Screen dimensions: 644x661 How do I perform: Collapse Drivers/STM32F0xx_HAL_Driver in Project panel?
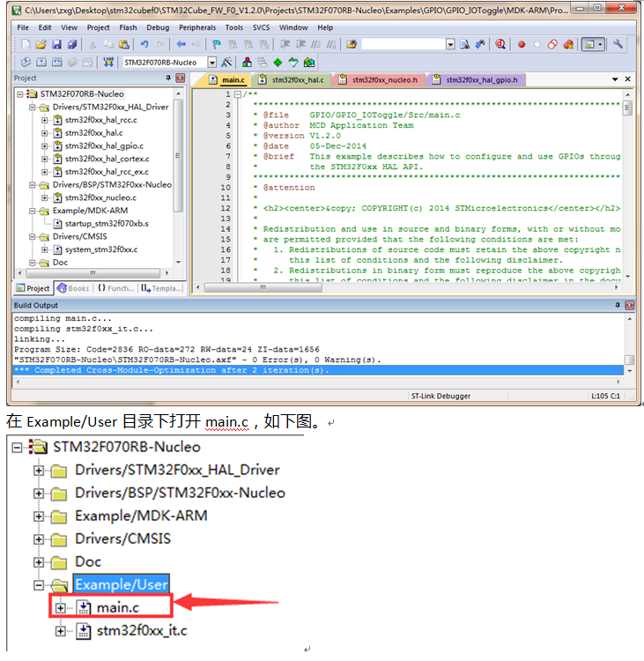(x=33, y=107)
